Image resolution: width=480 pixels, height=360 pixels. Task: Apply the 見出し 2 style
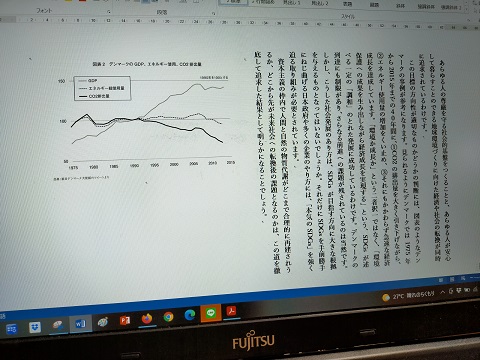pos(320,3)
